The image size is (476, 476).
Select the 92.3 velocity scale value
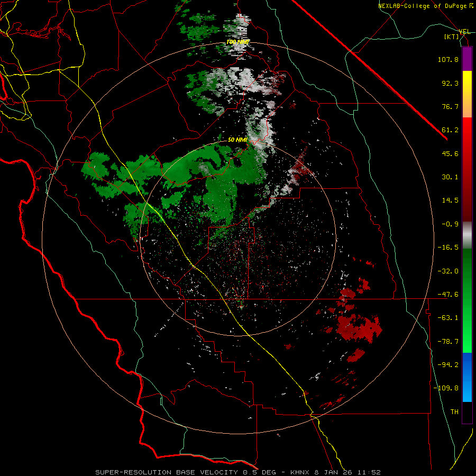coord(450,83)
